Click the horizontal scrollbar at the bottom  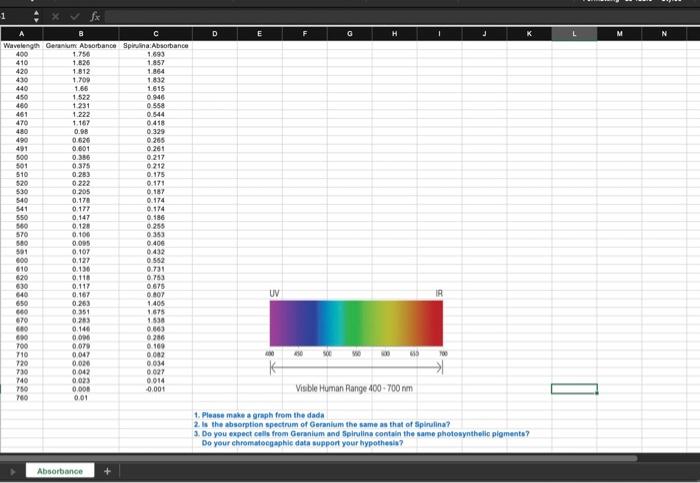click(x=319, y=458)
